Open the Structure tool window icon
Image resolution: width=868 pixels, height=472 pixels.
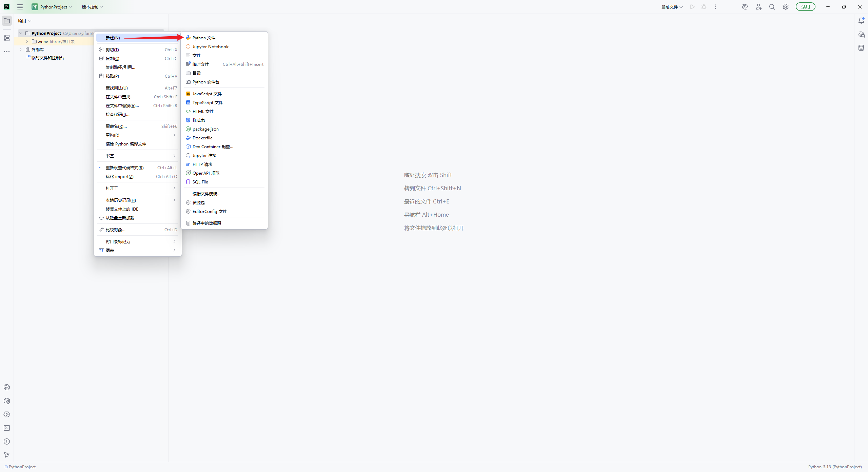tap(7, 38)
